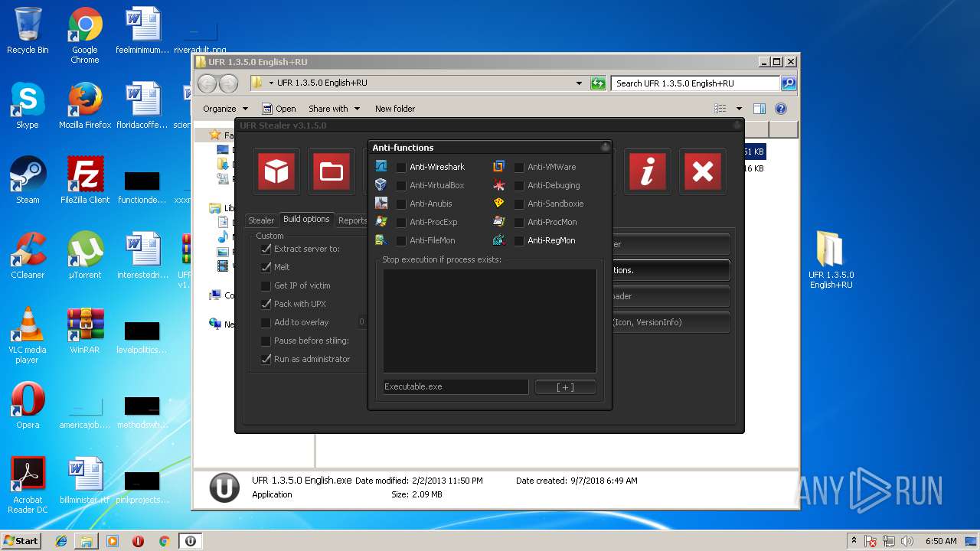Click inside the stop execution process list
This screenshot has height=551, width=980.
click(490, 321)
